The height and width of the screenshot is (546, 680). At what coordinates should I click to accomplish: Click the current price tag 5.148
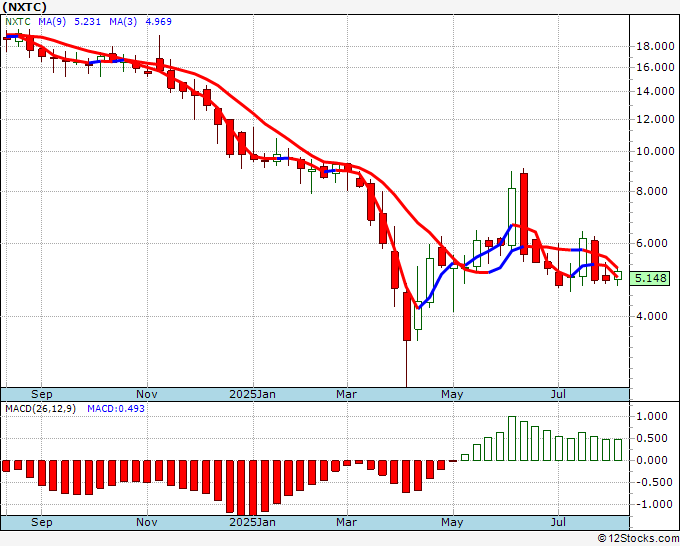coord(650,278)
